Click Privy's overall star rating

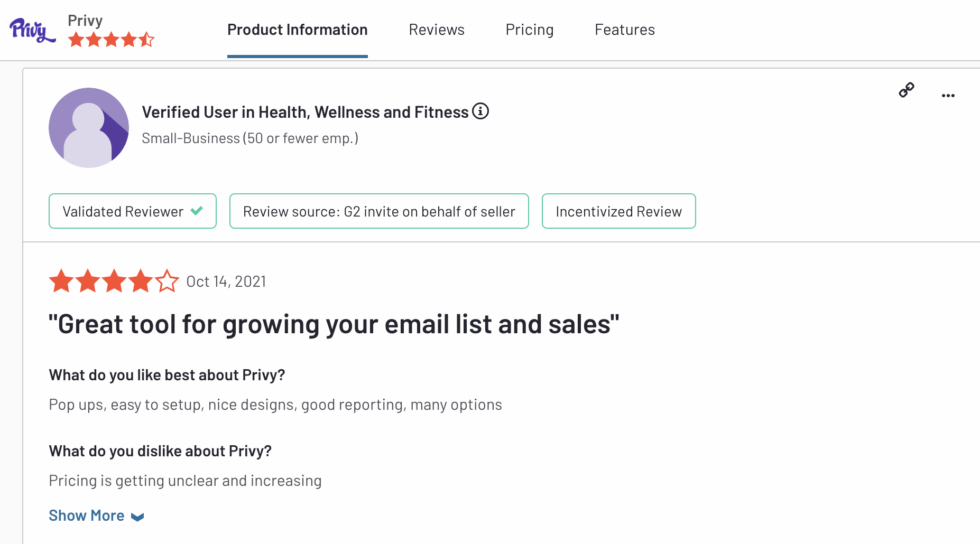click(110, 38)
